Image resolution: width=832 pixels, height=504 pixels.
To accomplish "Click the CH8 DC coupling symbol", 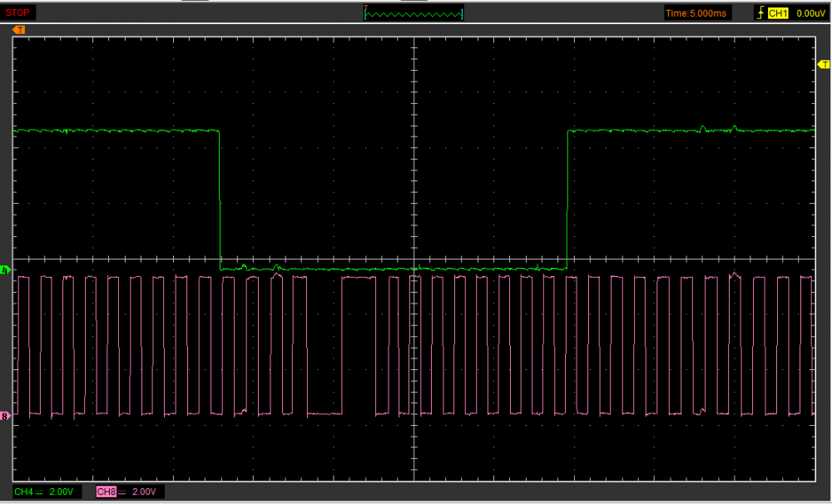I will [121, 492].
